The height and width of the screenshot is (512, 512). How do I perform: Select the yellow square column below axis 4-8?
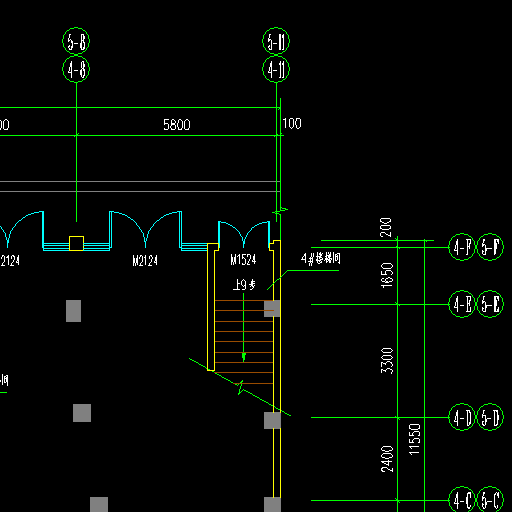(76, 243)
